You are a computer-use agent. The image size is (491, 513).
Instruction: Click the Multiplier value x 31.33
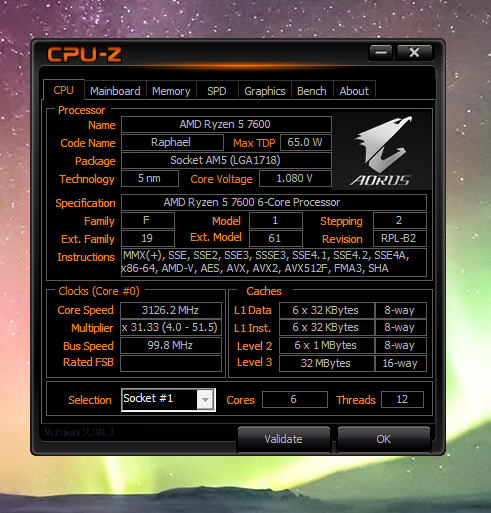(171, 328)
